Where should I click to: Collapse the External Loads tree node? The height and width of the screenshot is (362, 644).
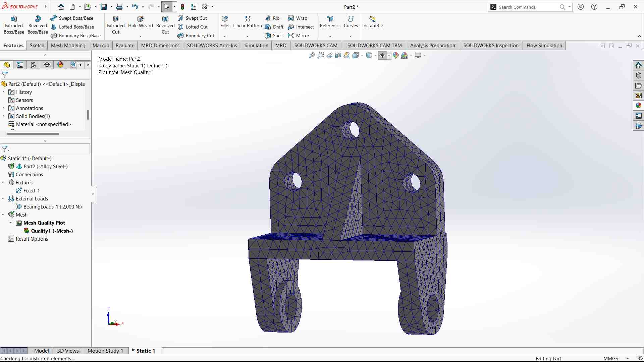coord(3,199)
